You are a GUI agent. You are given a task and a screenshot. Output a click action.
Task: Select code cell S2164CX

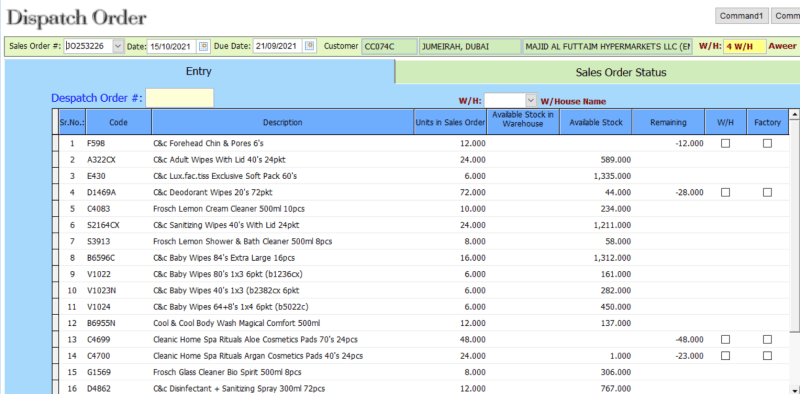pos(118,225)
